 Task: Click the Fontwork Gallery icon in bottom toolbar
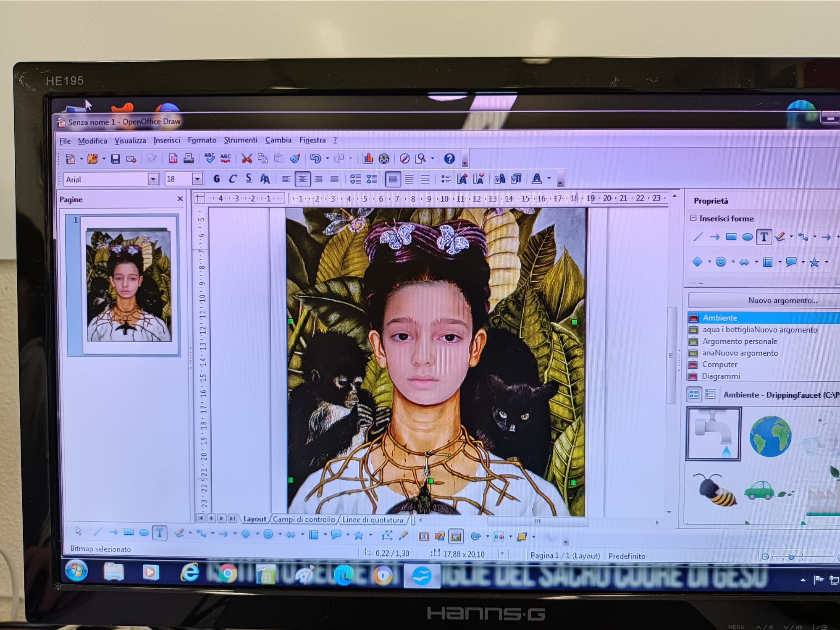(424, 536)
